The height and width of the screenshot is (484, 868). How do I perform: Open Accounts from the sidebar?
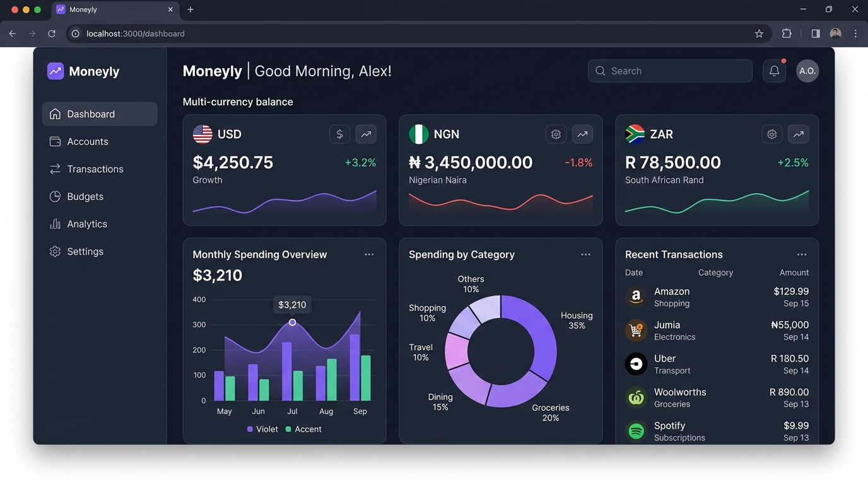pyautogui.click(x=100, y=142)
